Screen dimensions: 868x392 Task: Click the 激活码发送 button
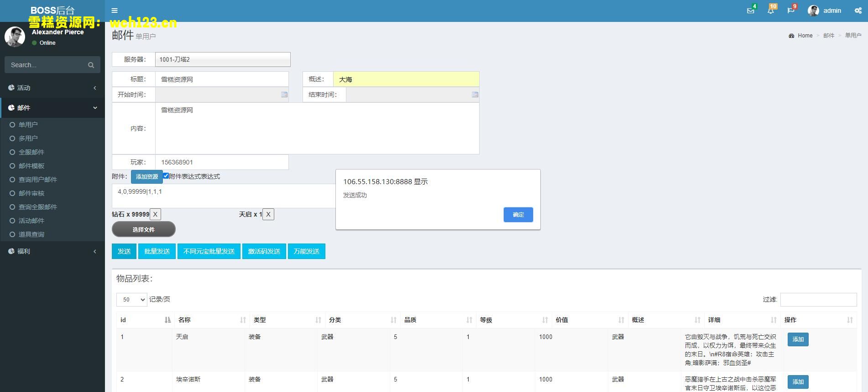point(264,251)
